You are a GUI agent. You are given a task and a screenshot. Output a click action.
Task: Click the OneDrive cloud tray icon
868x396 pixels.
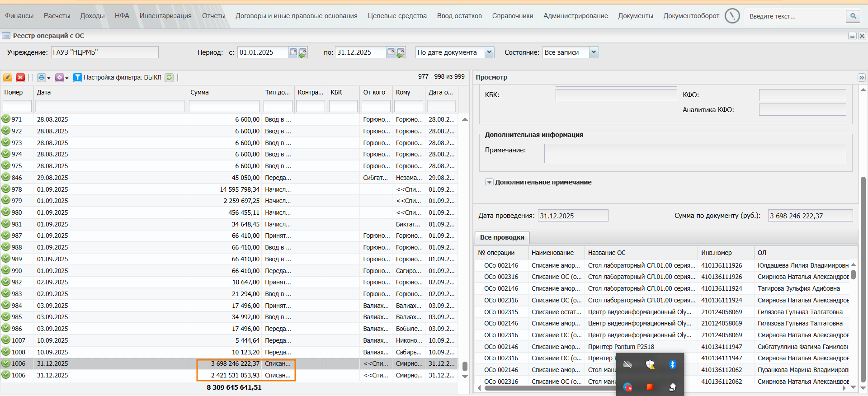[x=627, y=364]
